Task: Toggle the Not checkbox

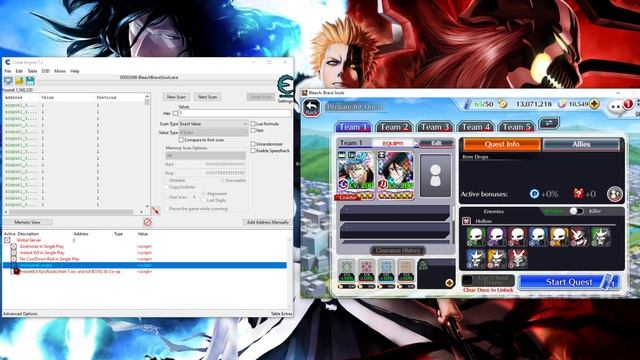Action: pyautogui.click(x=253, y=130)
